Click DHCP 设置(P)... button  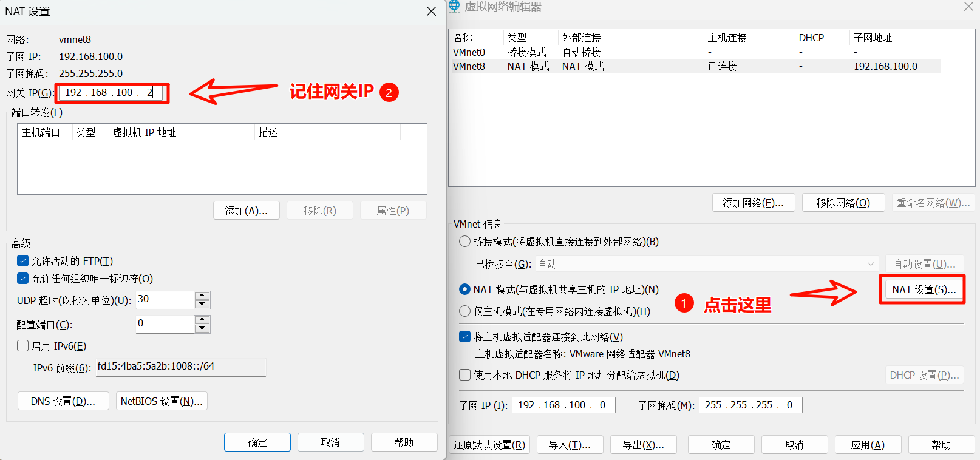[x=925, y=375]
